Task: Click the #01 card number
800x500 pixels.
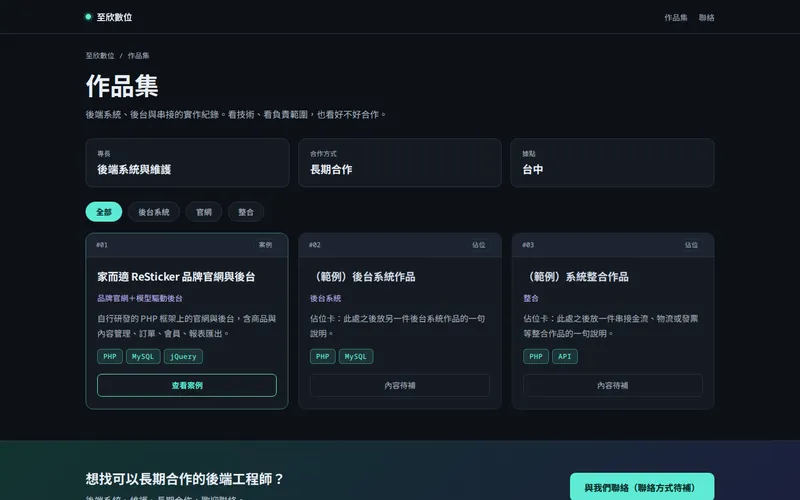Action: pos(102,245)
